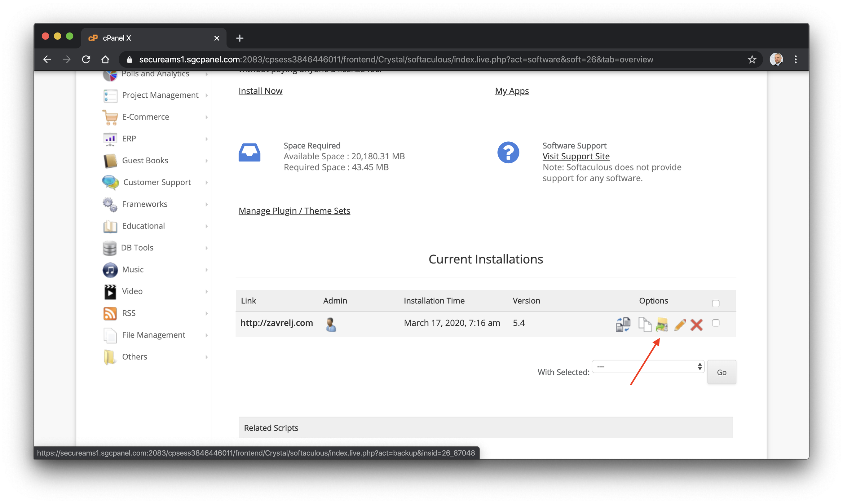Open the My Apps link
This screenshot has width=843, height=504.
click(x=512, y=91)
